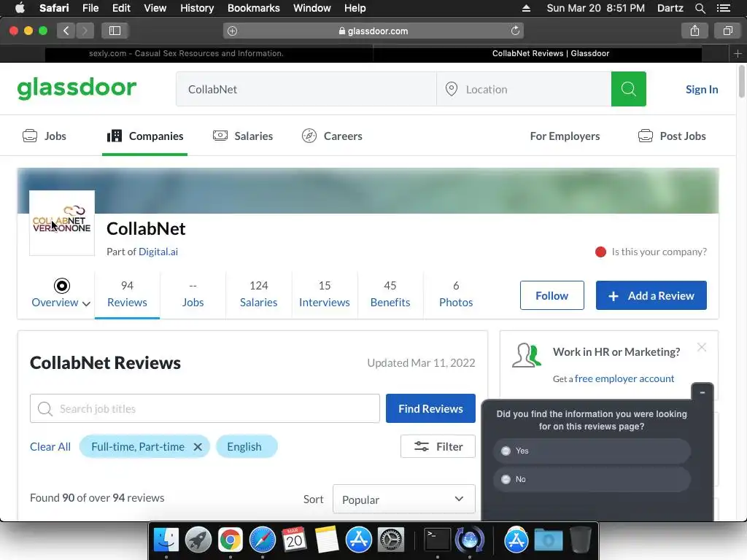Click the Safari forward arrow
Viewport: 747px width, 560px height.
coord(85,31)
